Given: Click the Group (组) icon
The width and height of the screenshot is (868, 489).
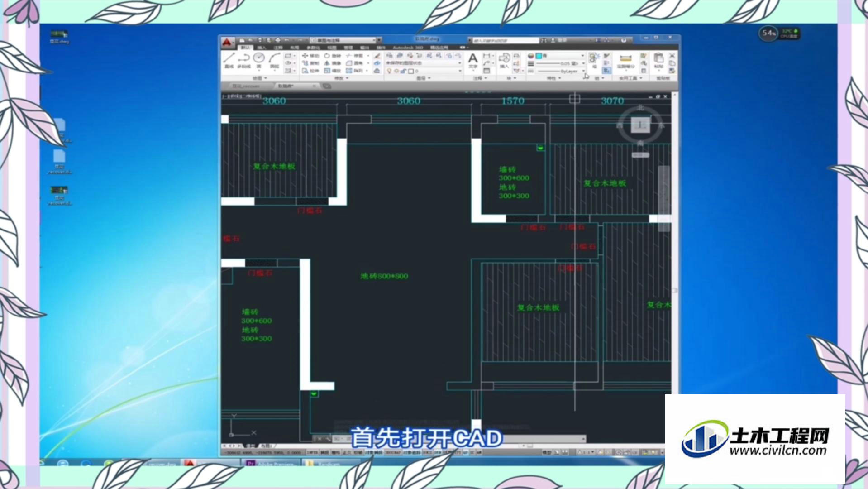Looking at the screenshot, I should [594, 60].
